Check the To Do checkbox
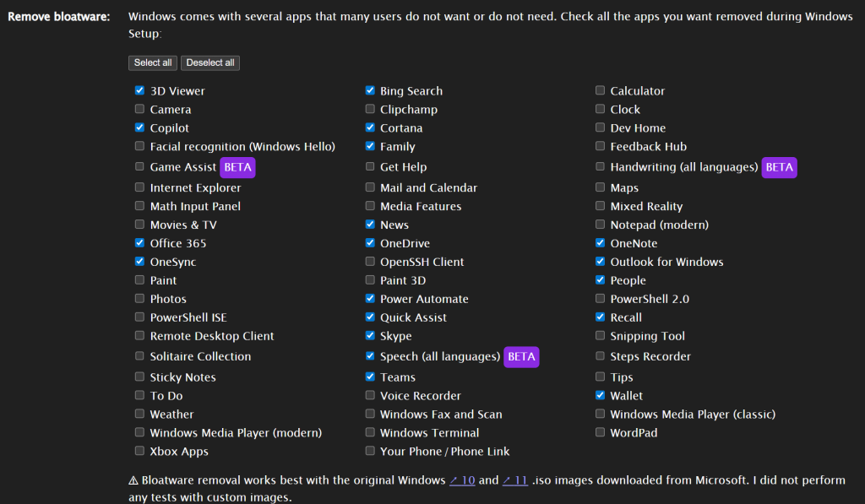Viewport: 865px width, 504px height. 139,395
